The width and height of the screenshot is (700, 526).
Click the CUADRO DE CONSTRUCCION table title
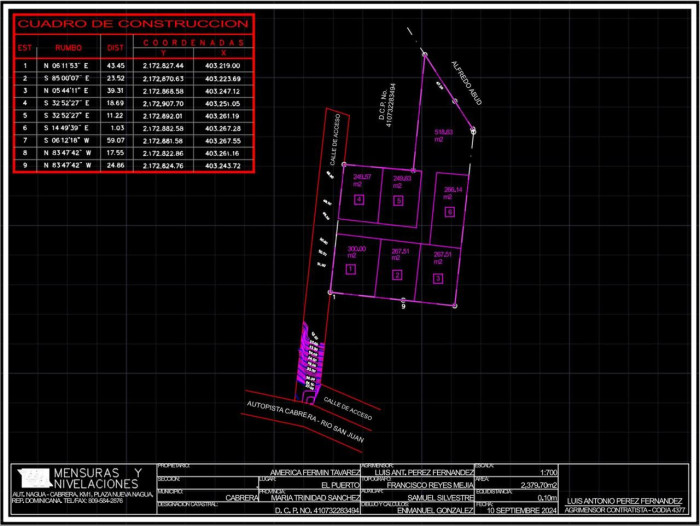tap(133, 23)
